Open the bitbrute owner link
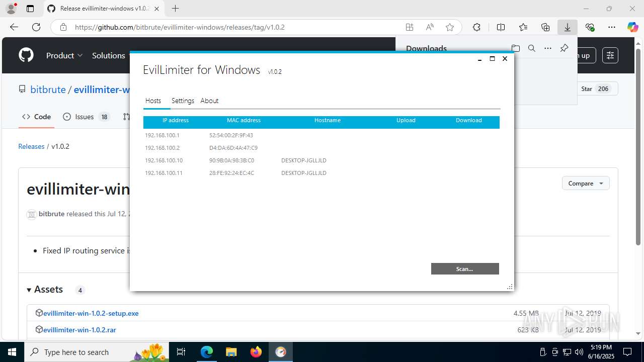Screen dimensions: 644x362 click(48, 89)
